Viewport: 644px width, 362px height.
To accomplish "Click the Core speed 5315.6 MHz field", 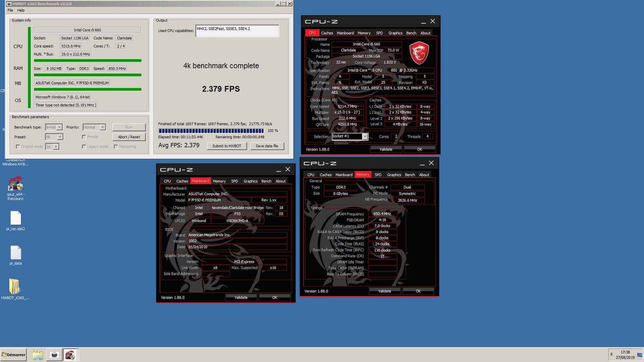I will tap(71, 46).
